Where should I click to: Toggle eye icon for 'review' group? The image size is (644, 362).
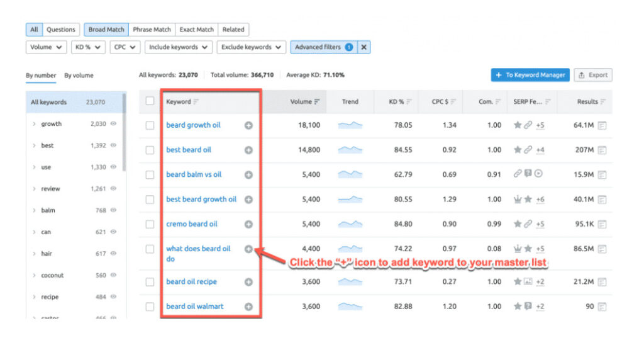point(113,188)
